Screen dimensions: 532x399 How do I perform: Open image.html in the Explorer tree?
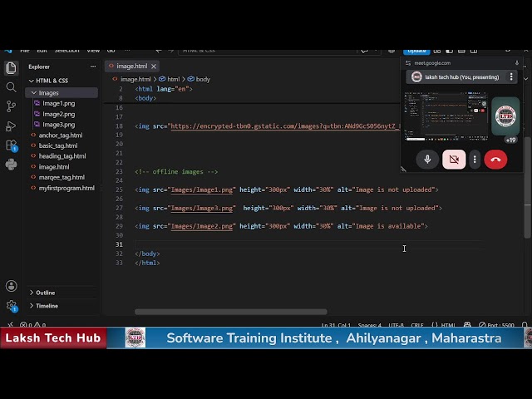[x=54, y=166]
